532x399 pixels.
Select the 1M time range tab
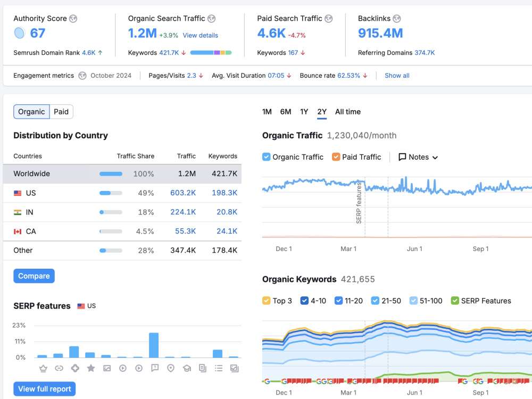click(x=267, y=112)
